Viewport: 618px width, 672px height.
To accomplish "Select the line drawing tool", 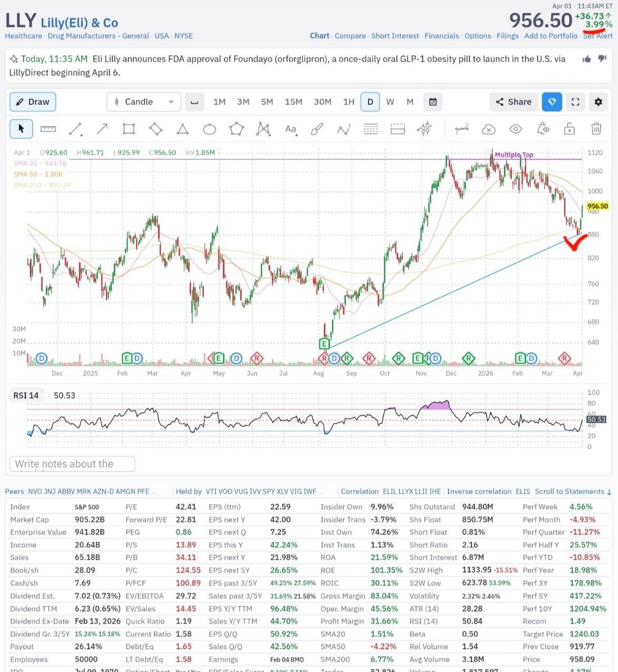I will [x=75, y=129].
